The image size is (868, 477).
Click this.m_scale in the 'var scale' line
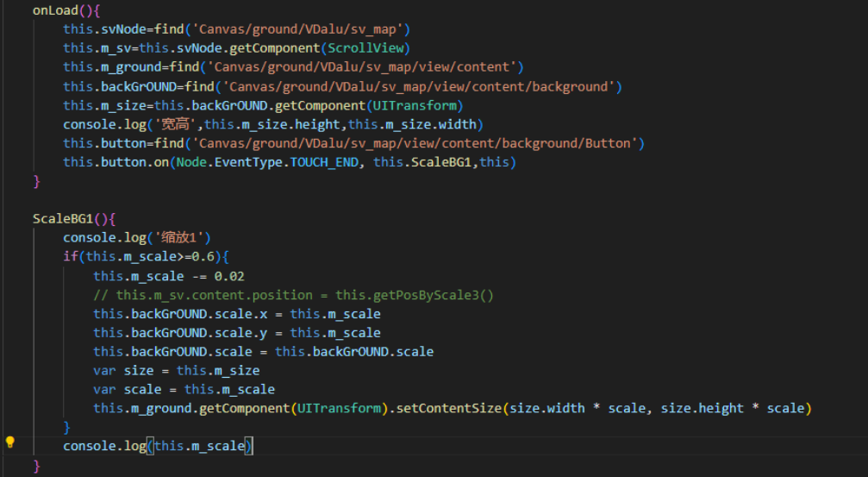coord(229,389)
